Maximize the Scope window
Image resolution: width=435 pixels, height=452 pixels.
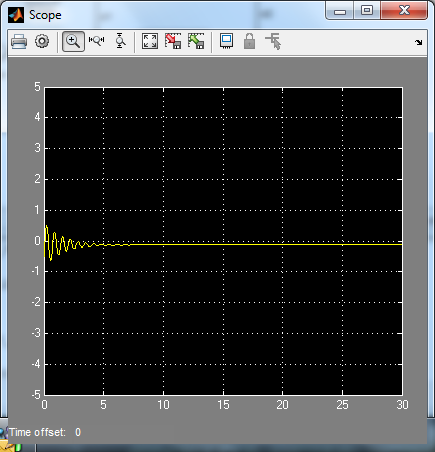pos(367,11)
